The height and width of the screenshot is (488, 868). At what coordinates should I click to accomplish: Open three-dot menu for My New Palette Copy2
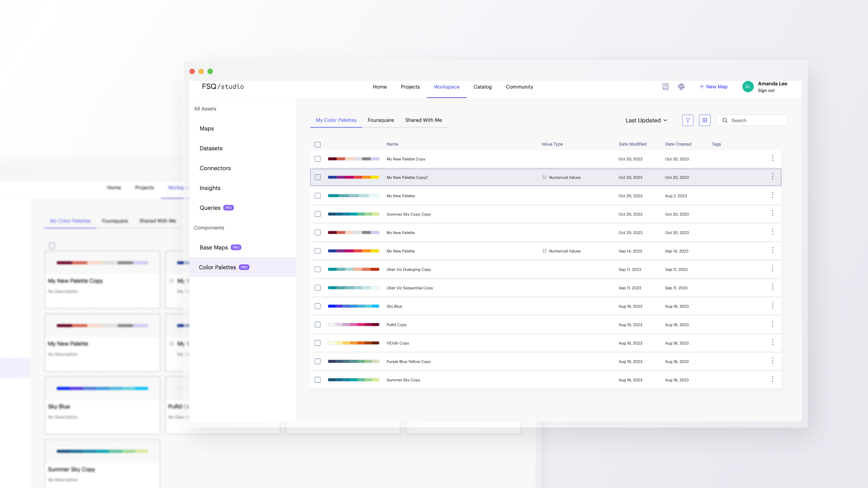773,177
